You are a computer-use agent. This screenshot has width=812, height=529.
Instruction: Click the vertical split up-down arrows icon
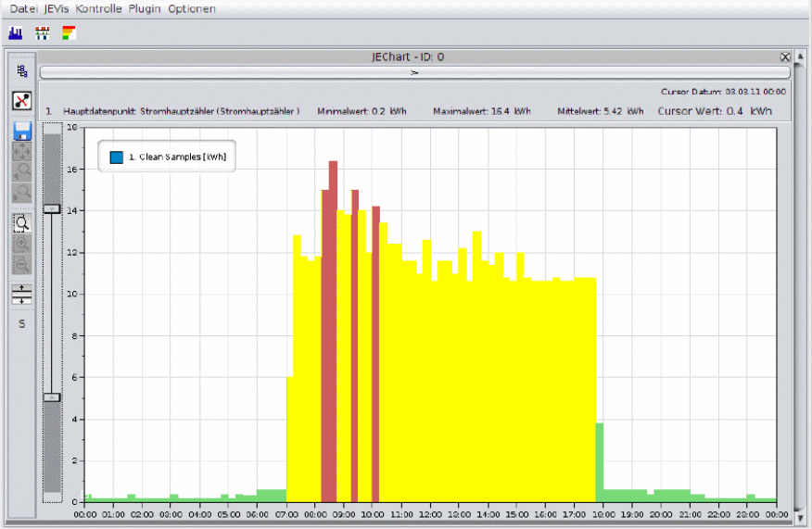(22, 295)
